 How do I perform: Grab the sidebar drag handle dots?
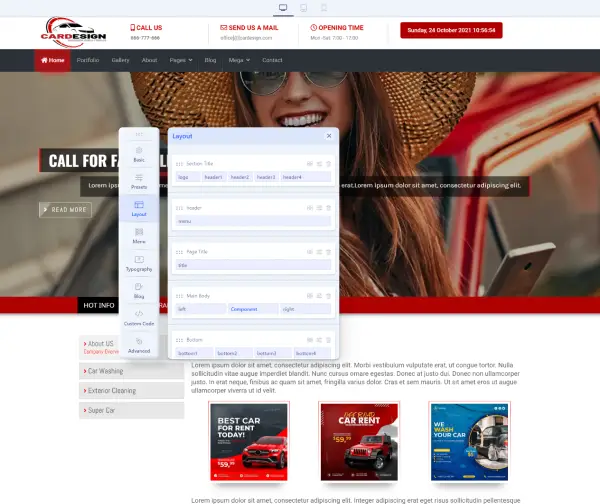139,134
